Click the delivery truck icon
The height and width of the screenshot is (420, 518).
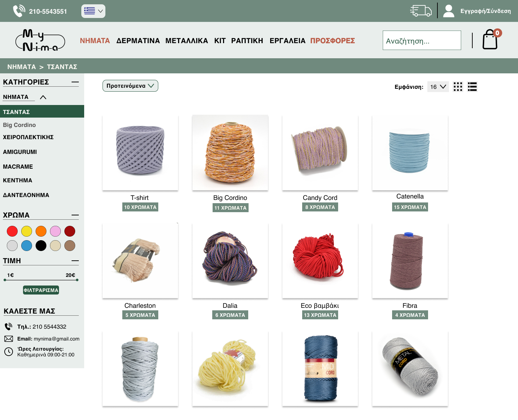click(421, 11)
